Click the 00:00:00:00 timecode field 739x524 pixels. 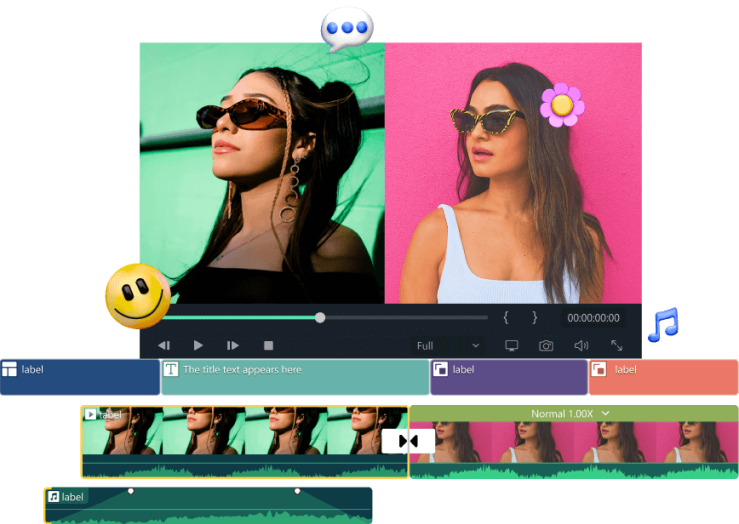coord(593,318)
